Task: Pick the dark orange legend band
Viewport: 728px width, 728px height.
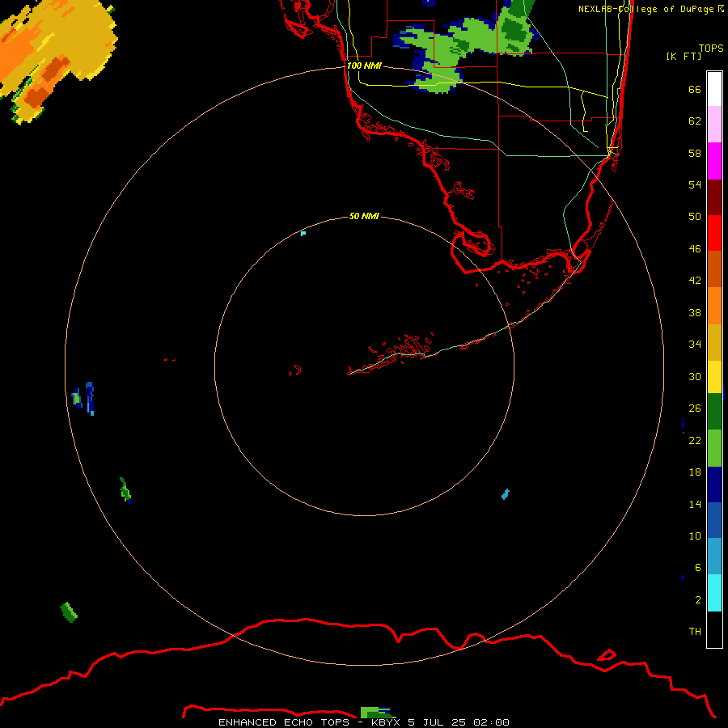Action: (714, 269)
